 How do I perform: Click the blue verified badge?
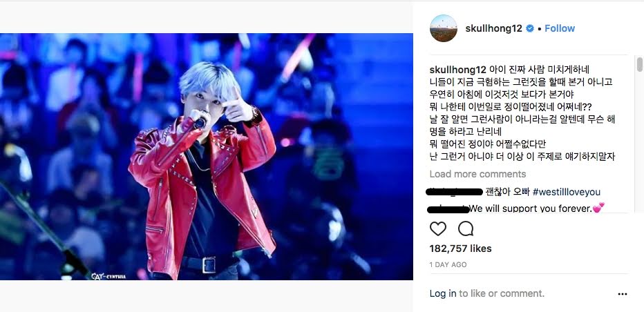click(x=530, y=28)
